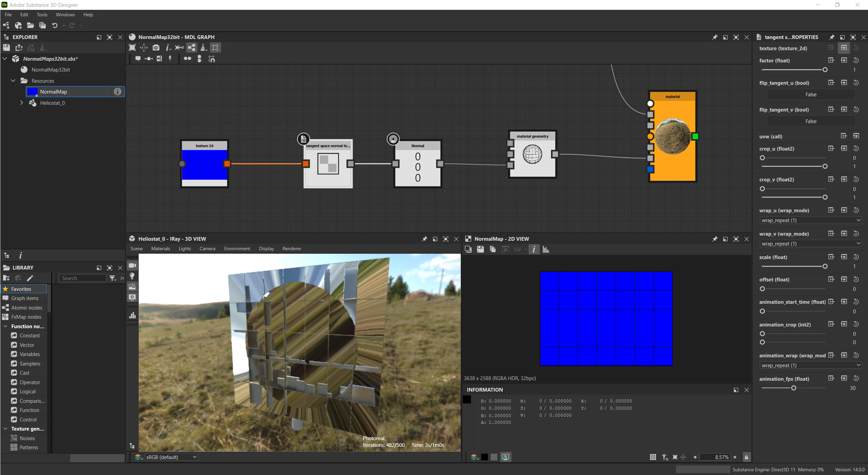Click the save package icon in Explorer toolbar

[6, 48]
